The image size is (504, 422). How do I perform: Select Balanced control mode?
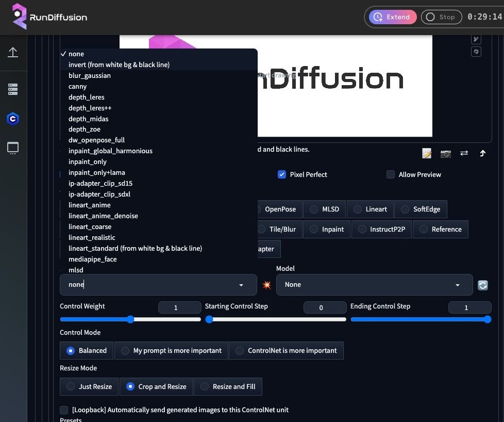(87, 350)
